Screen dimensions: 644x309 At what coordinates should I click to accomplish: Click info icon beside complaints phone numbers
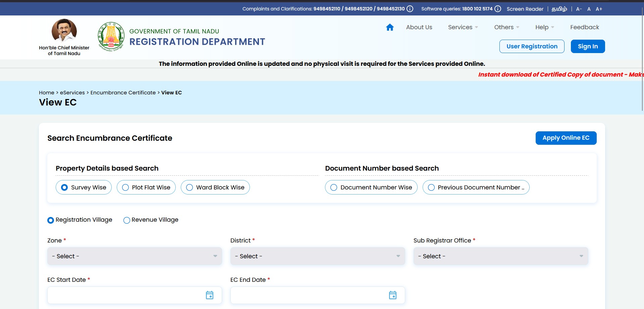click(x=410, y=9)
